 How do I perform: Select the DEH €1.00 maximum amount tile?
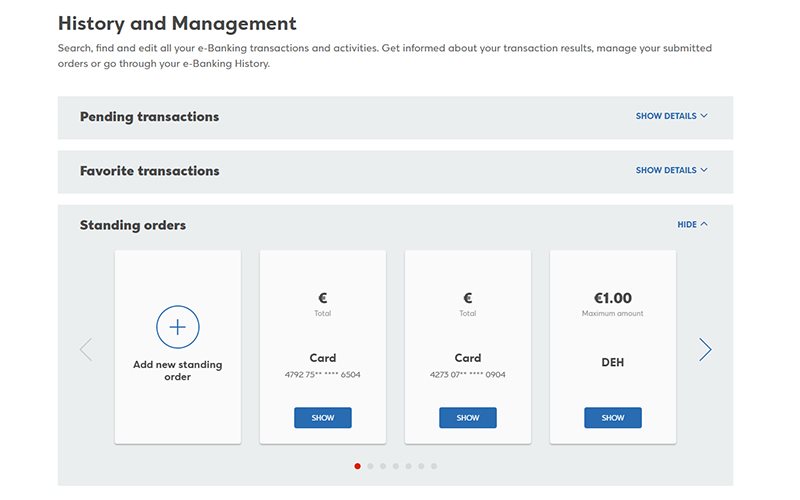tap(613, 347)
